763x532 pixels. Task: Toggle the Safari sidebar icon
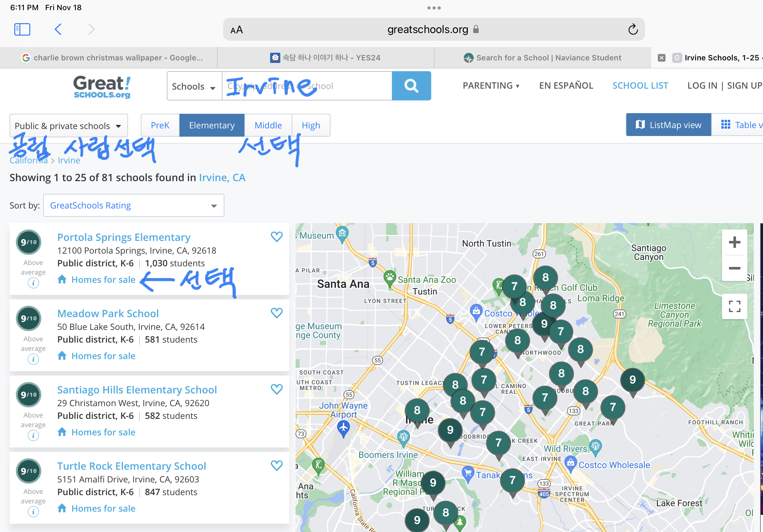pos(22,29)
